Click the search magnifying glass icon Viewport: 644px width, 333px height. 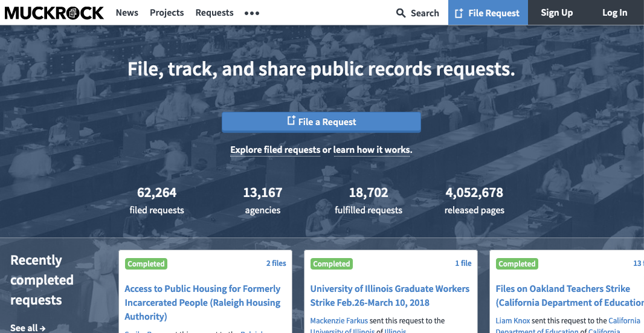point(401,13)
